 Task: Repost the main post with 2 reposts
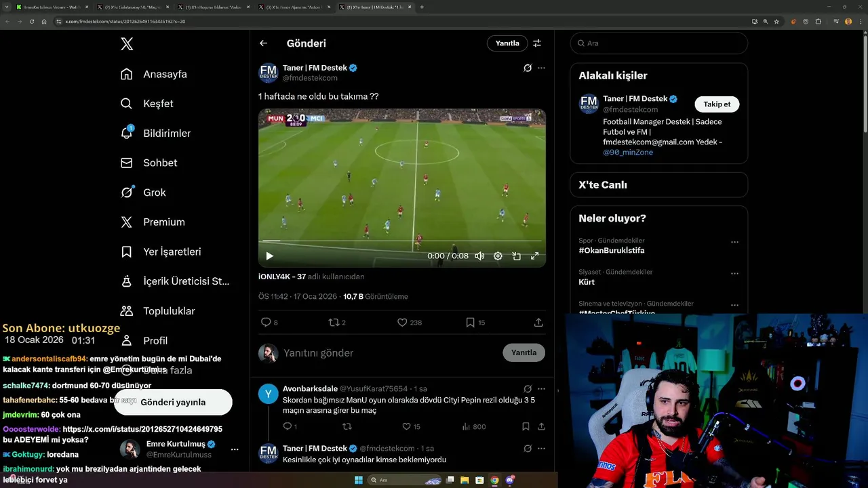pos(337,323)
